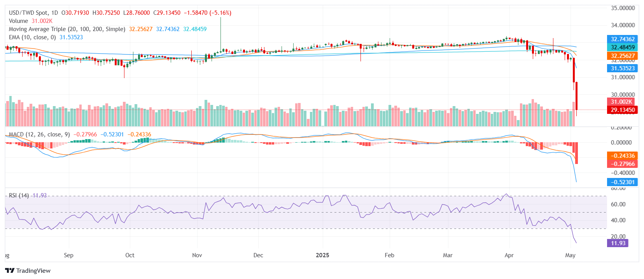Select the teal 32.48459 price axis tag
The width and height of the screenshot is (644, 279).
tap(622, 47)
